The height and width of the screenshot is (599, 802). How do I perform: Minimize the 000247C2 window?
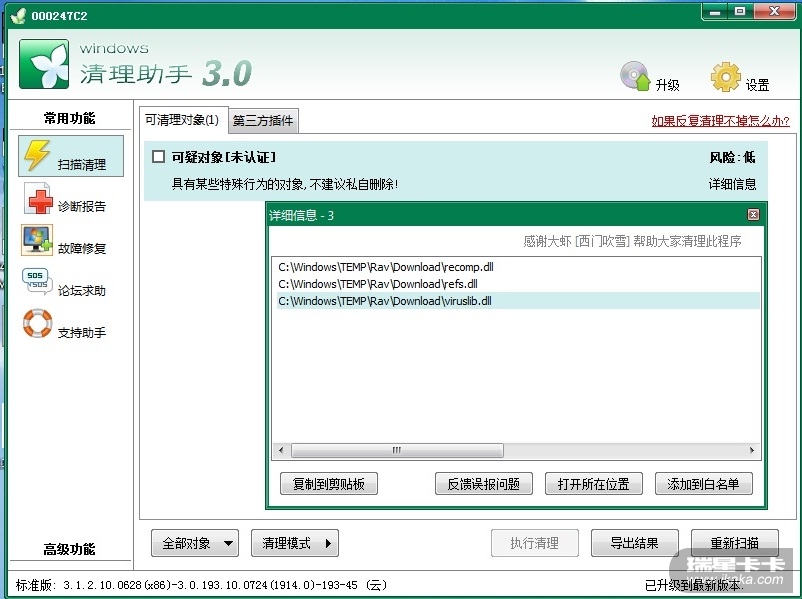[x=715, y=12]
